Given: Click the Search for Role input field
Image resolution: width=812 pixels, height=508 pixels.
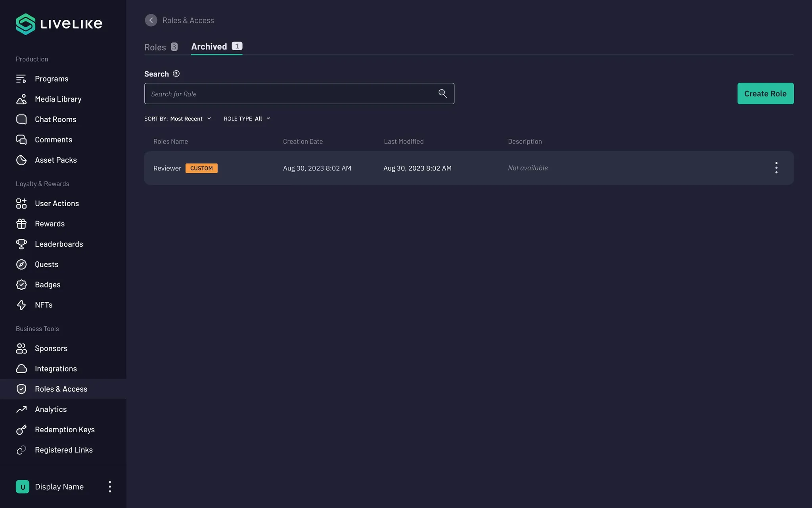Looking at the screenshot, I should coord(299,94).
